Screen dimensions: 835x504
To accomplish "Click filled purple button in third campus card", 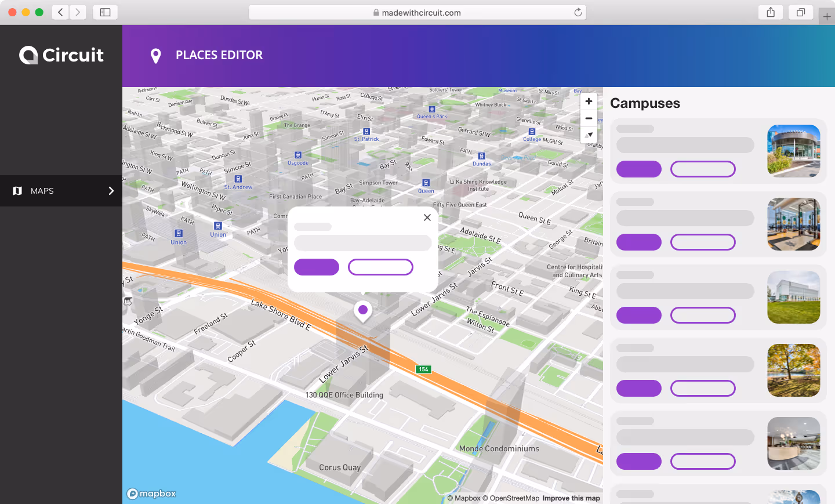I will (639, 315).
